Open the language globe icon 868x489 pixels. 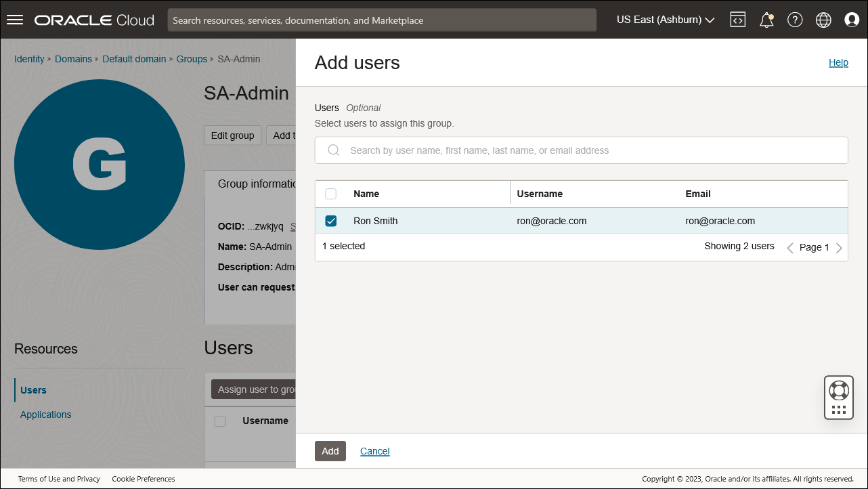[x=823, y=19]
